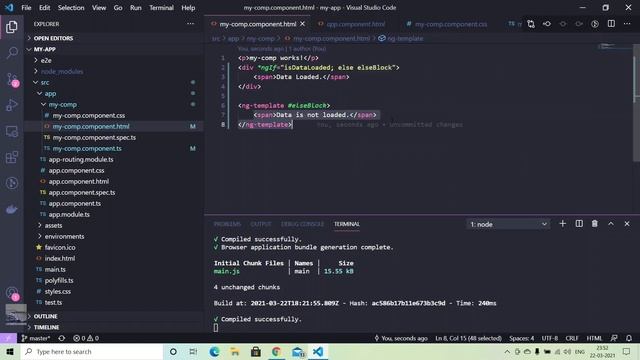Open File Explorer from taskbar
Viewport: 640px width, 360px height.
[x=235, y=351]
